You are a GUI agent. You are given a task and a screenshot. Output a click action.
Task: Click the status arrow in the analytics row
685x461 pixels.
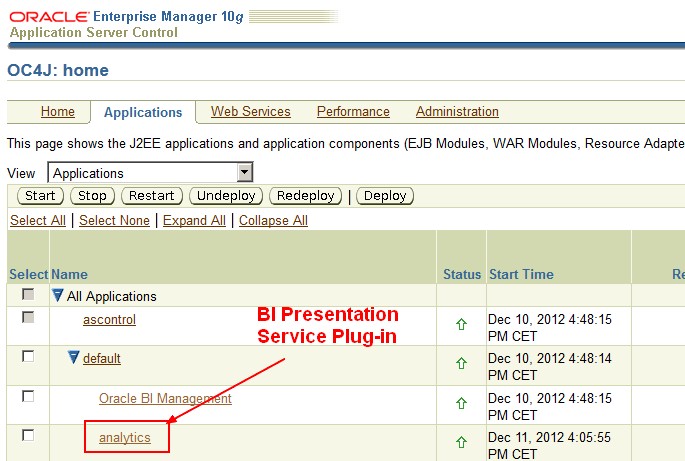(x=461, y=442)
